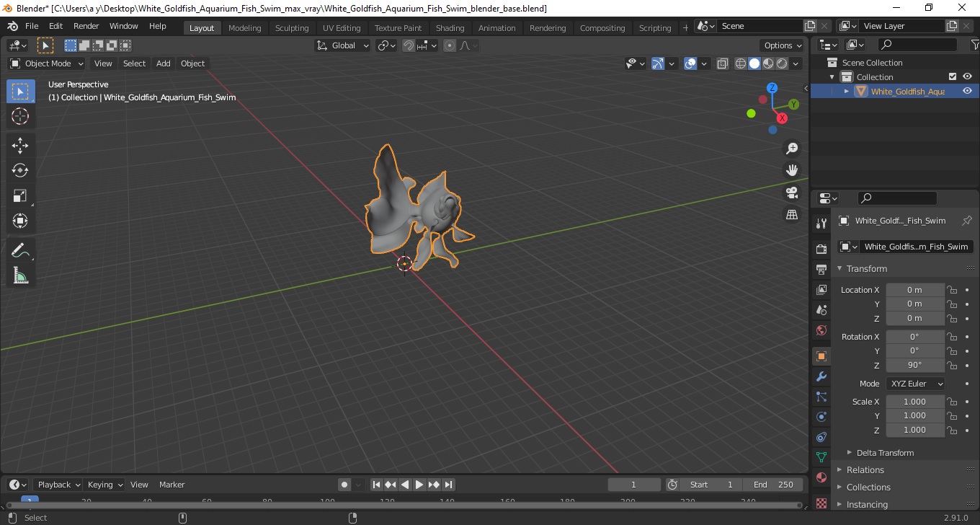Click the Blender logo menu icon
The height and width of the screenshot is (525, 980).
tap(12, 26)
